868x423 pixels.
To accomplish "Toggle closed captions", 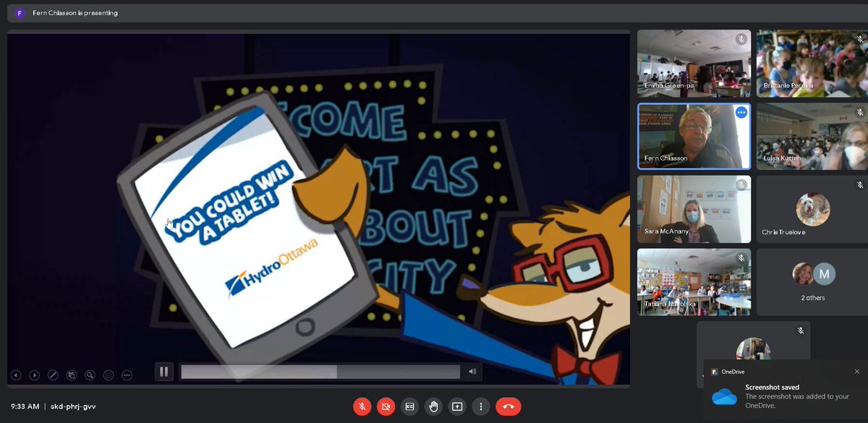I will pos(409,406).
